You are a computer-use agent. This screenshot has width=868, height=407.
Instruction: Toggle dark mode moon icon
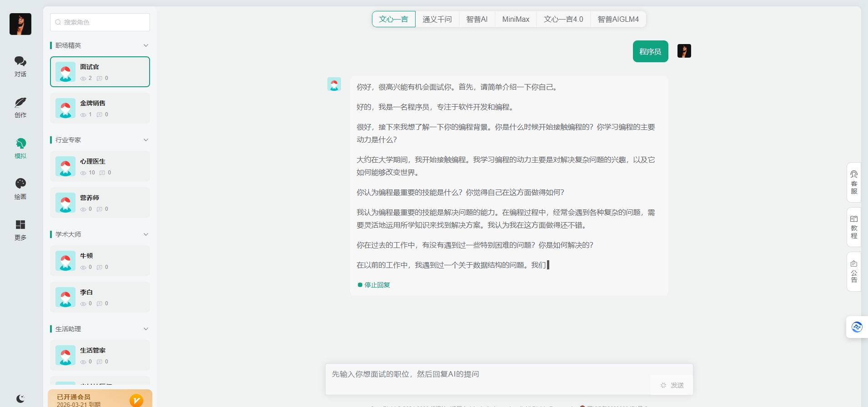pyautogui.click(x=20, y=398)
